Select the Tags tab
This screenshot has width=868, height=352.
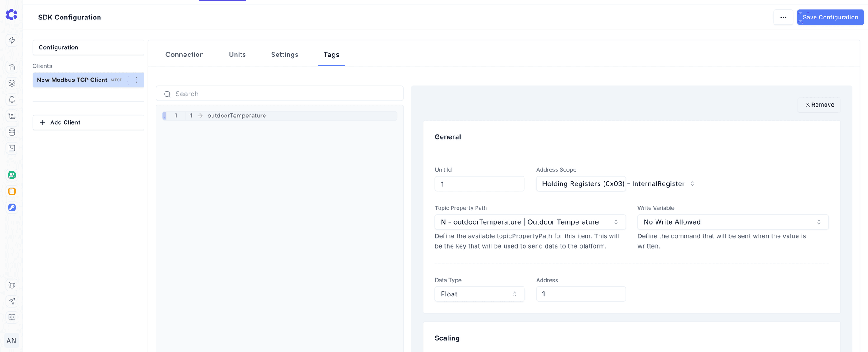[x=331, y=55]
